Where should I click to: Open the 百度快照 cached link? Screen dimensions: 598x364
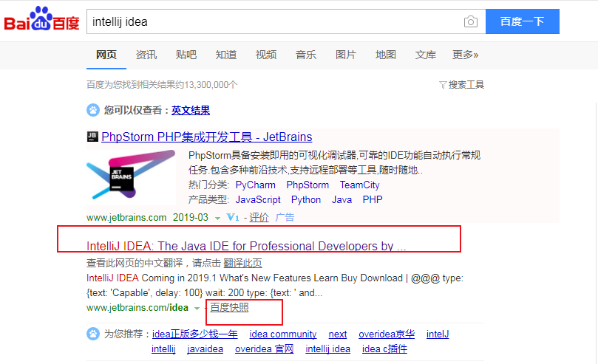coord(229,308)
